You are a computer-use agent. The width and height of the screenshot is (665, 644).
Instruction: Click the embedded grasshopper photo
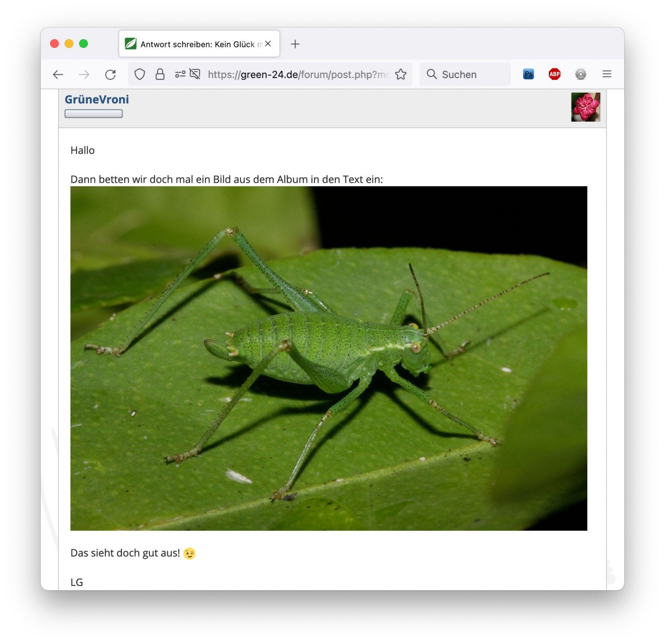[x=329, y=358]
